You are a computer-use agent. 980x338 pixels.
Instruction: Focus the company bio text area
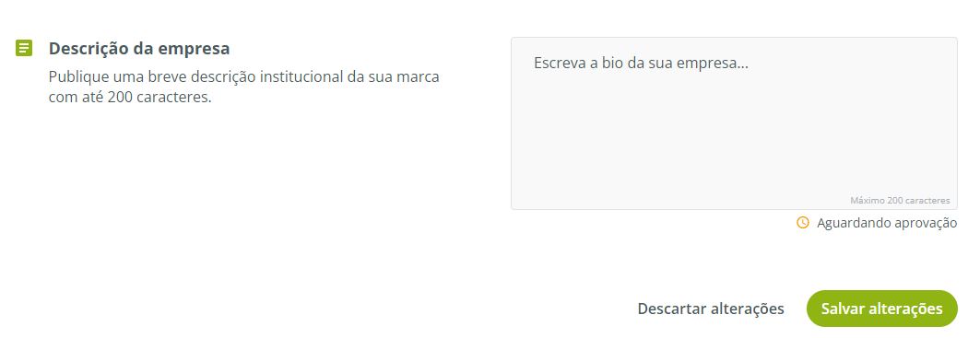734,123
